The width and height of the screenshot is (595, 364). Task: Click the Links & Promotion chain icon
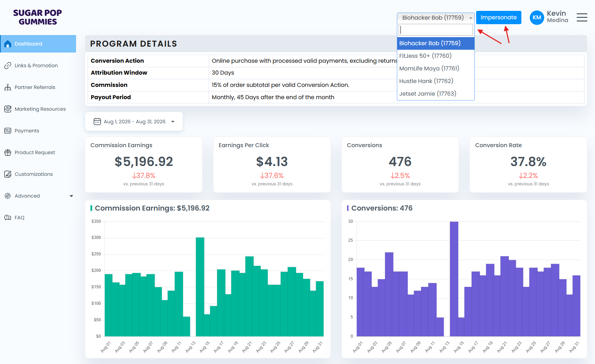coord(8,66)
